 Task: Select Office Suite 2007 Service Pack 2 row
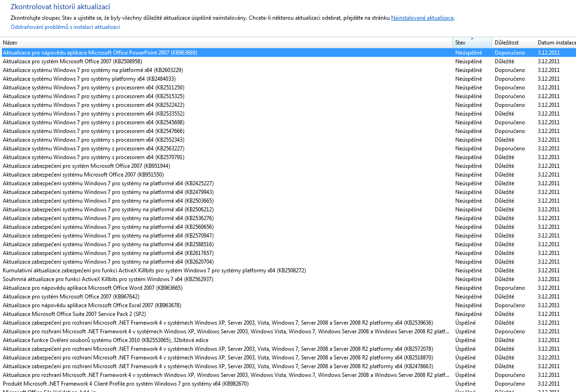coord(288,314)
